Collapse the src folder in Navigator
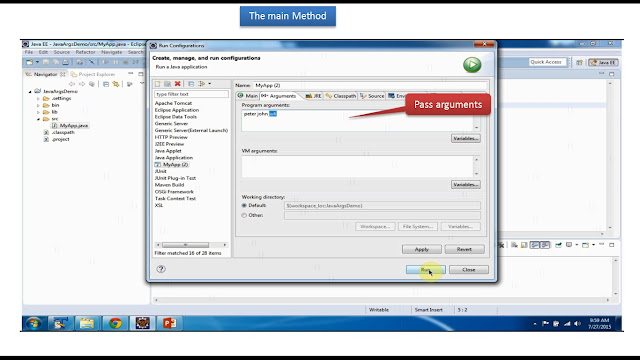640x360 pixels. (x=38, y=119)
